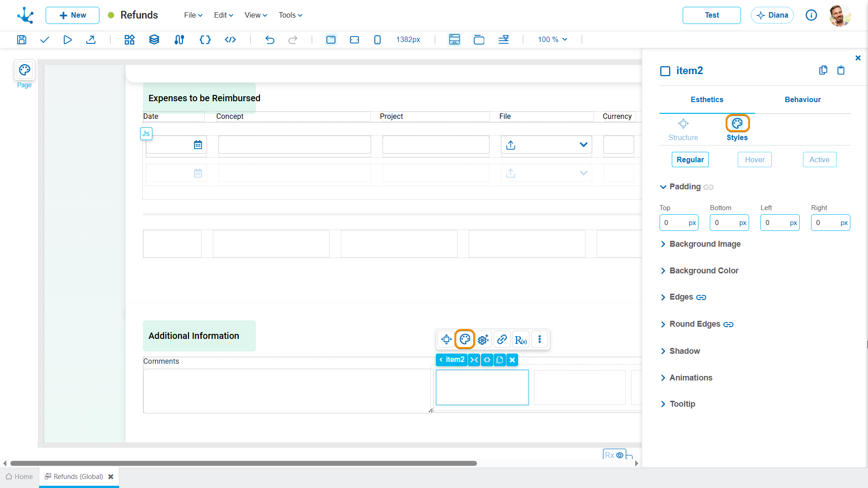
Task: Switch to the Behaviour tab
Action: click(x=802, y=99)
